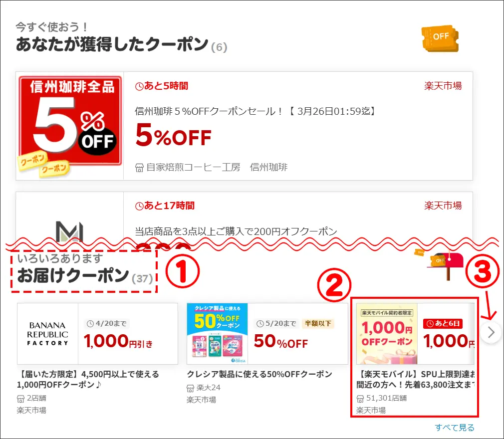Click the 3点以上ご購入で200円オフクーポン title
The image size is (504, 439).
(x=236, y=231)
